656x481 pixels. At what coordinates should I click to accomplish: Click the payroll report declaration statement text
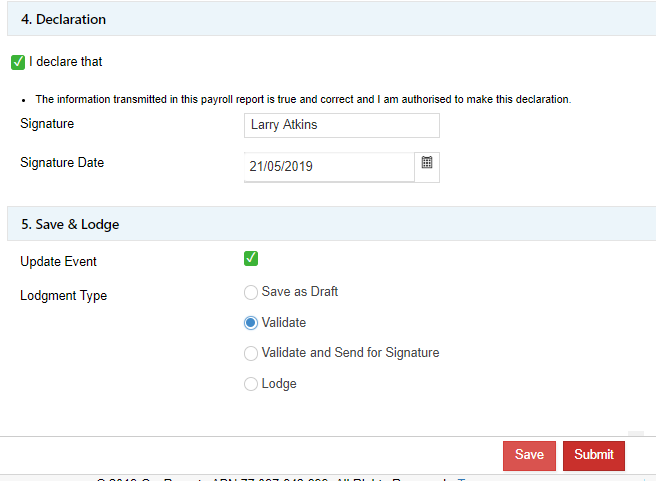pyautogui.click(x=303, y=99)
